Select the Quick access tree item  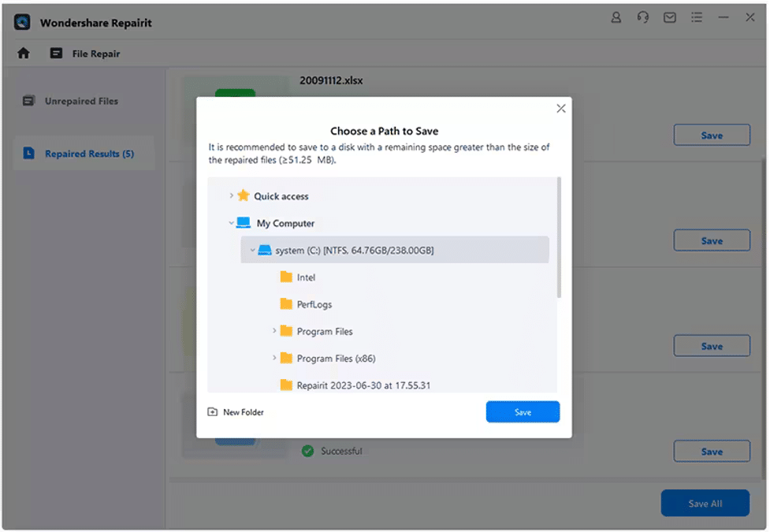point(281,196)
